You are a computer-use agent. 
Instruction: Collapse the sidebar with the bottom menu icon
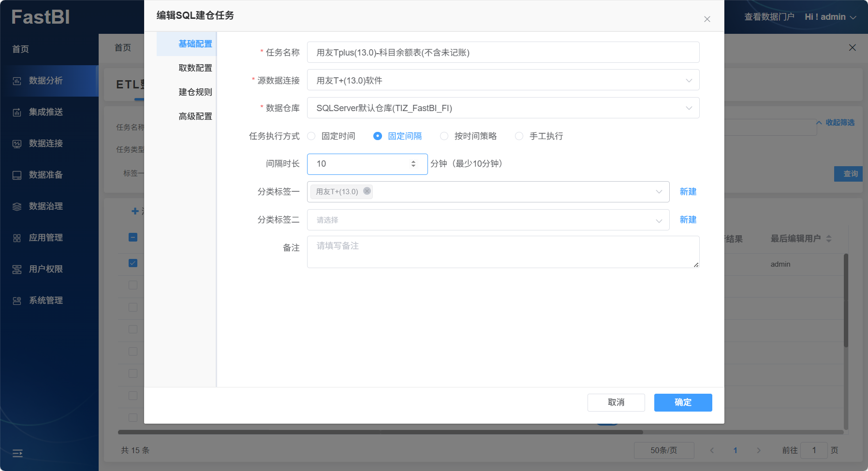[17, 453]
